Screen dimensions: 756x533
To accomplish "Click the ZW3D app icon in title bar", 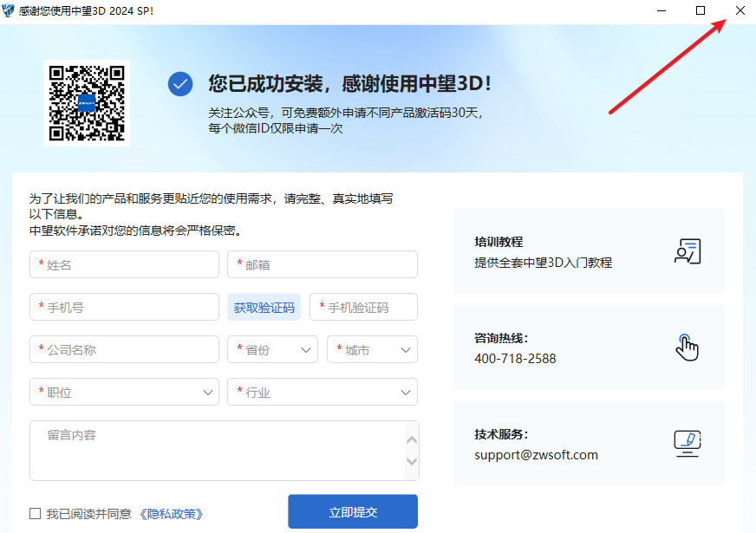I will [8, 10].
